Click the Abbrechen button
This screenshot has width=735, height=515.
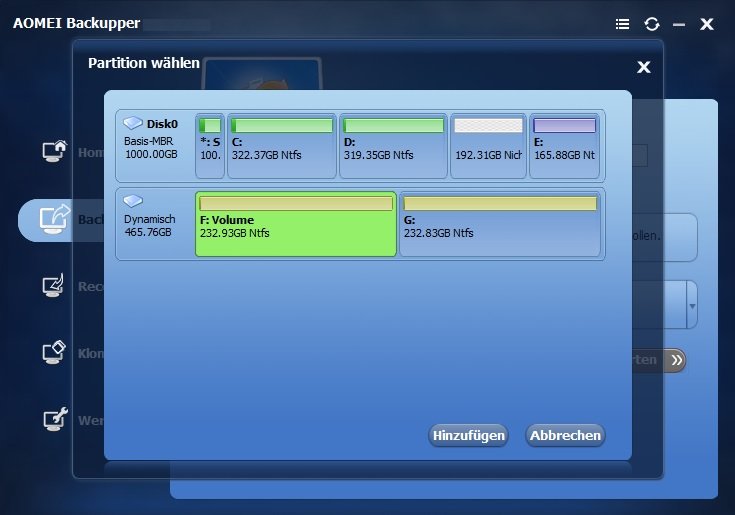coord(565,435)
